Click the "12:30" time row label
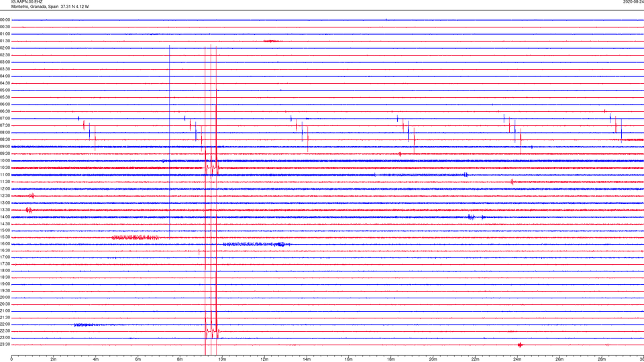Image resolution: width=644 pixels, height=362 pixels. [x=5, y=196]
